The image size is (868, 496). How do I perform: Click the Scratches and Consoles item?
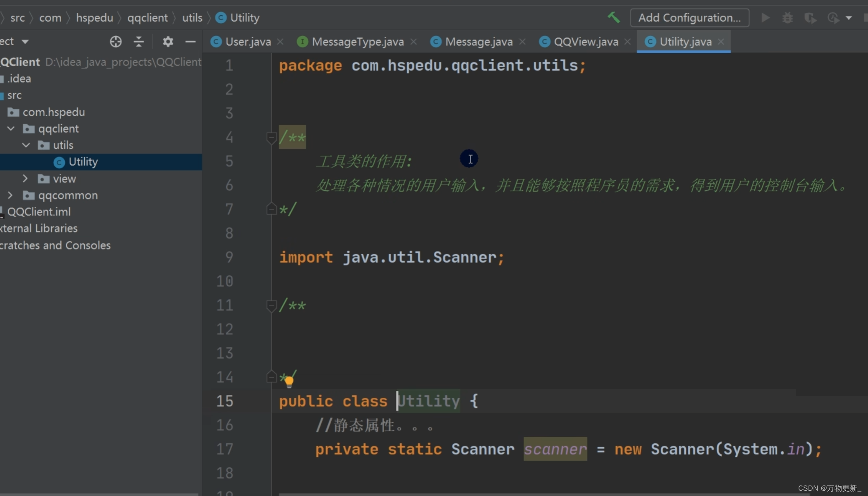(55, 245)
